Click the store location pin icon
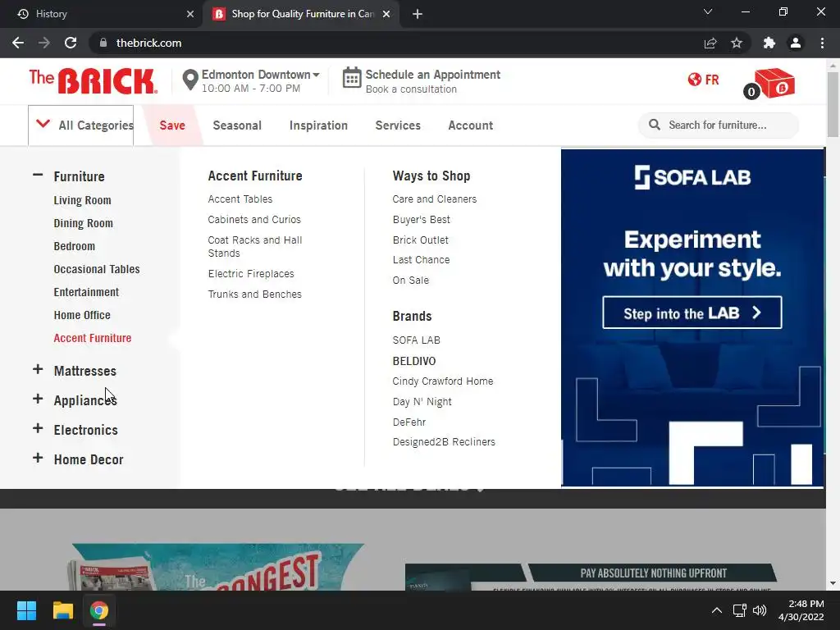 pos(189,80)
